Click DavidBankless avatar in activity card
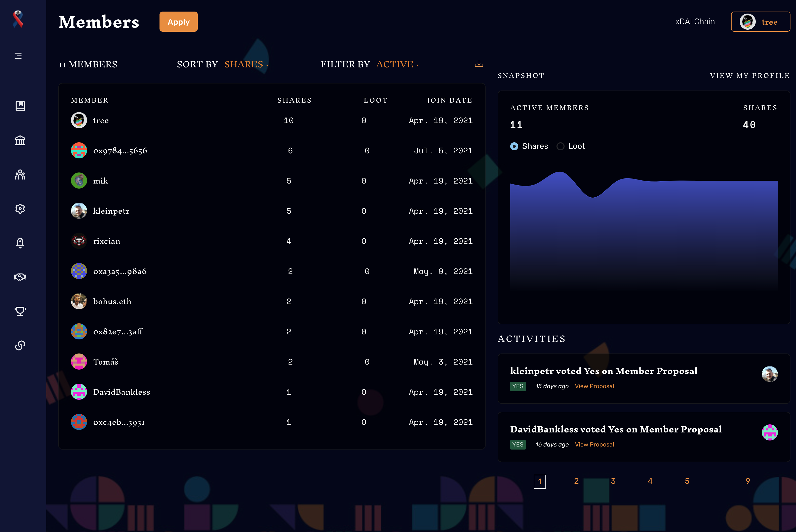 coord(770,433)
